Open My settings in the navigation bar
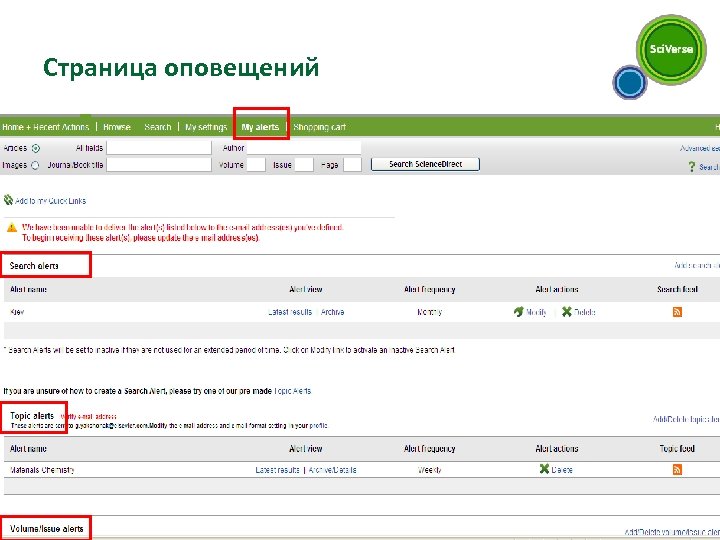The width and height of the screenshot is (720, 540). [x=206, y=127]
